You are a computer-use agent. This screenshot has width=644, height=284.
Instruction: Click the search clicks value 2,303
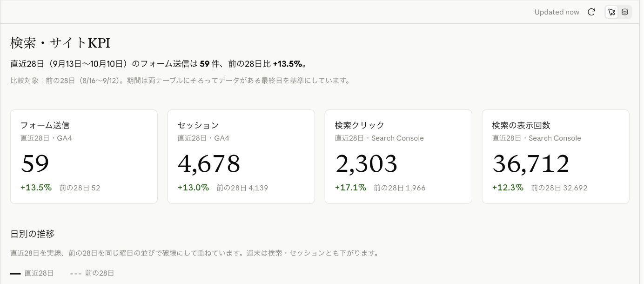pos(366,163)
